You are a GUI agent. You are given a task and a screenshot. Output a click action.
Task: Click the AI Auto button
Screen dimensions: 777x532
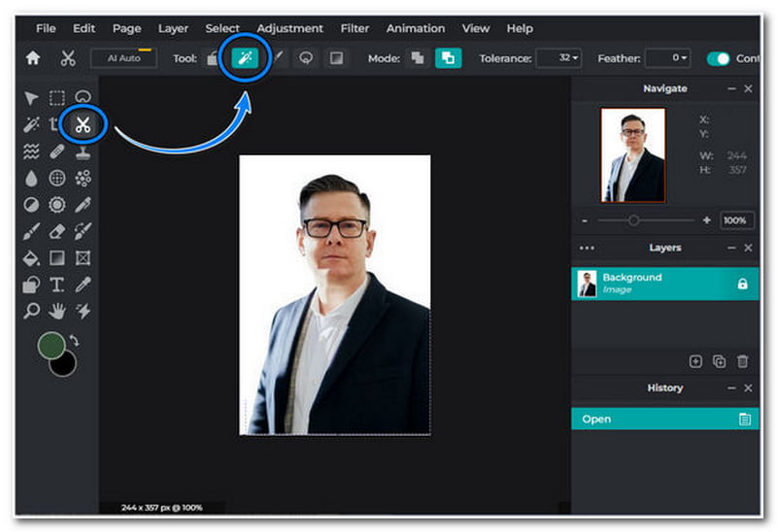pyautogui.click(x=123, y=58)
